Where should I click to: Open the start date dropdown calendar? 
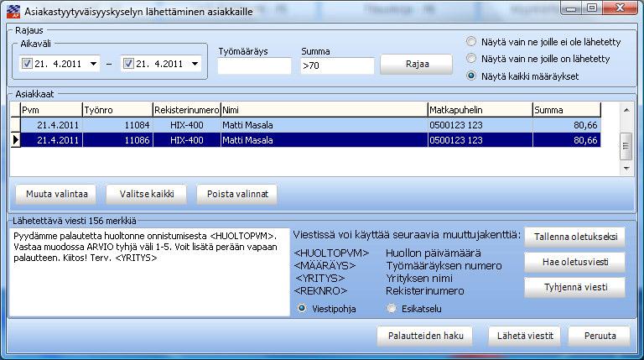pyautogui.click(x=94, y=64)
